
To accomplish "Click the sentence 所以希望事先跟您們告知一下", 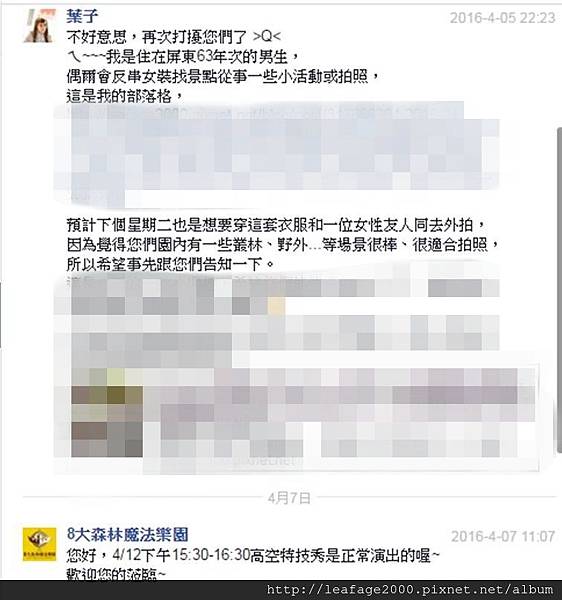I will [171, 264].
